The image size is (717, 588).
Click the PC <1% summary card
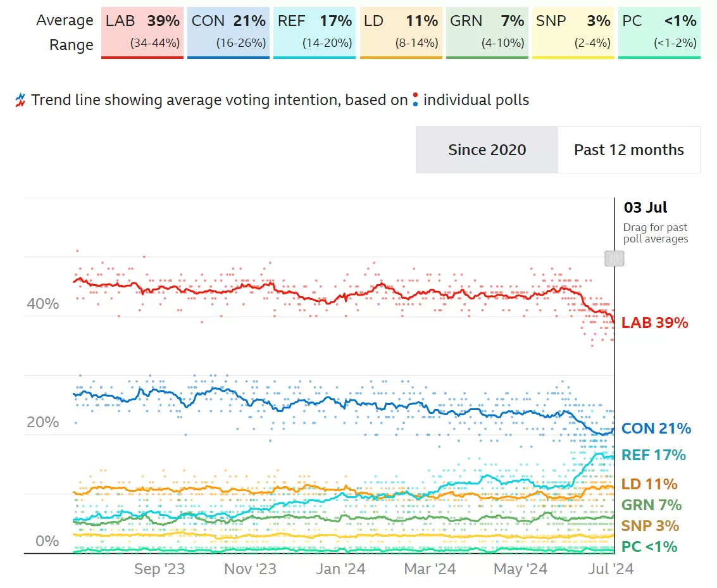coord(659,32)
